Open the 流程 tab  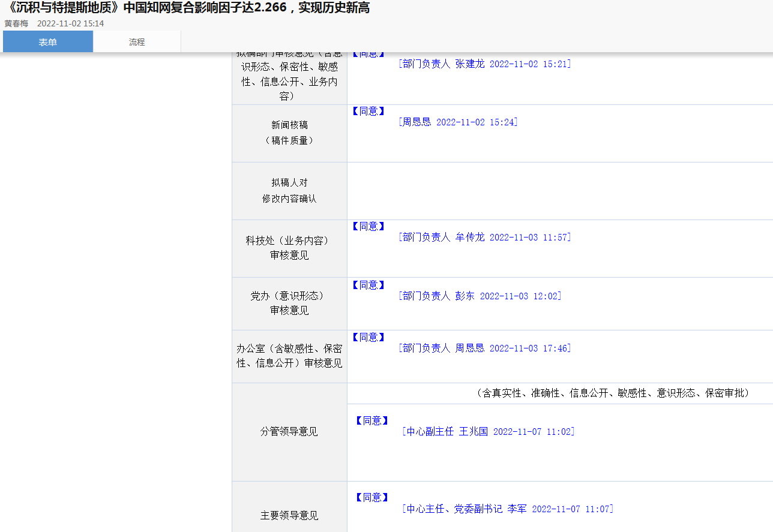(137, 42)
